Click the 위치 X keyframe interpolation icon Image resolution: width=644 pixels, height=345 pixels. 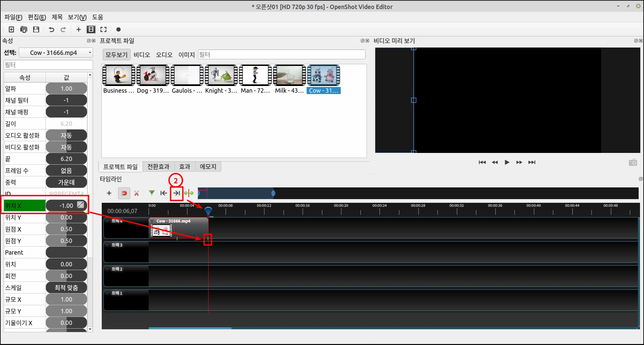(81, 205)
